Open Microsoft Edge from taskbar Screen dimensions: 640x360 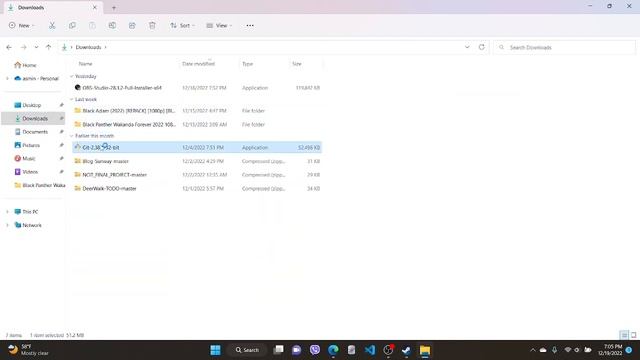click(333, 350)
